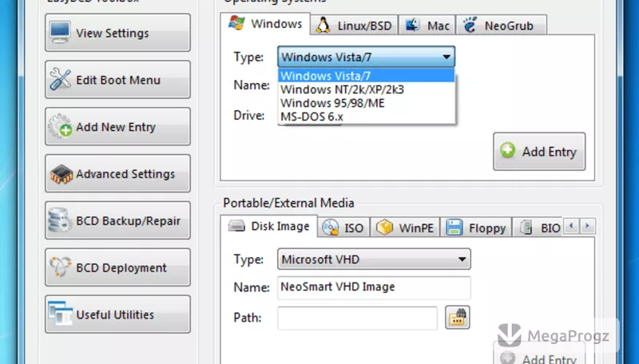Click the tower icon on BIO tab
This screenshot has height=364, width=639.
(x=526, y=227)
